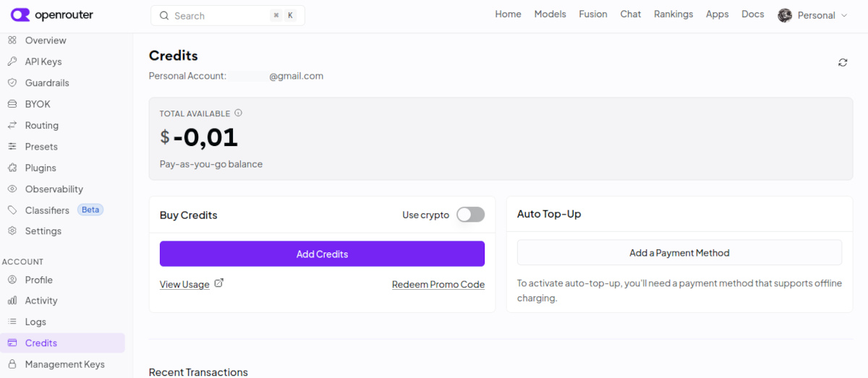This screenshot has height=378, width=868.
Task: Click the OpenRouter logo icon
Action: click(20, 14)
